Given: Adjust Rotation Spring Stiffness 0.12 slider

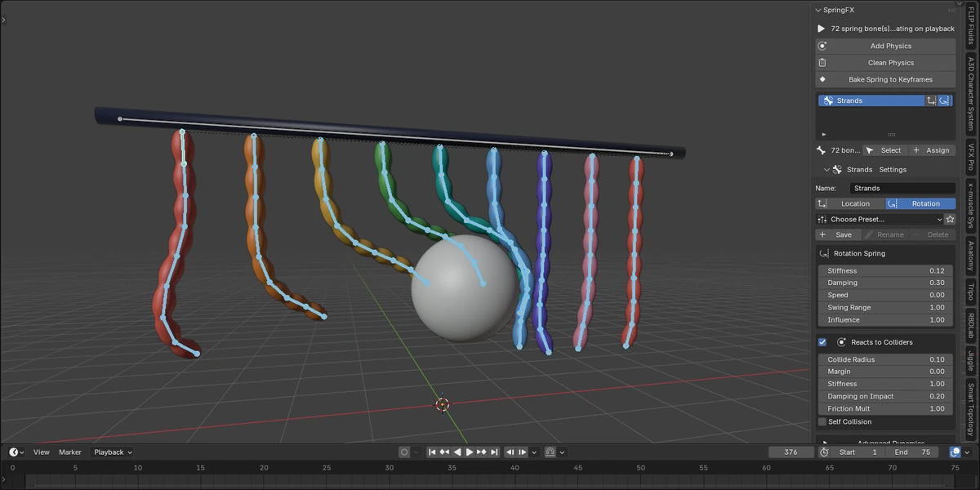Looking at the screenshot, I should [885, 270].
